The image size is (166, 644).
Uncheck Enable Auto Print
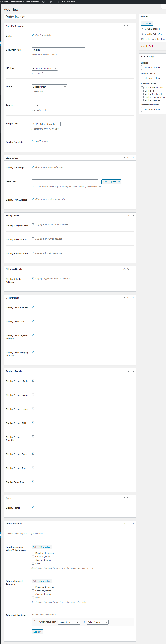[33, 35]
